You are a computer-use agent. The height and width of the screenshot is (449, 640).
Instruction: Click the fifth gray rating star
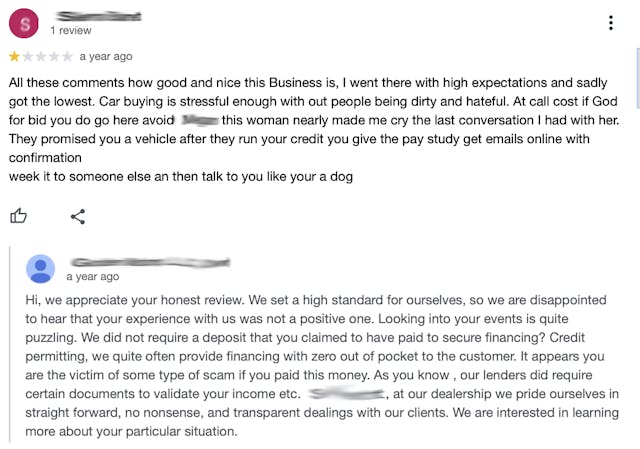pyautogui.click(x=67, y=56)
